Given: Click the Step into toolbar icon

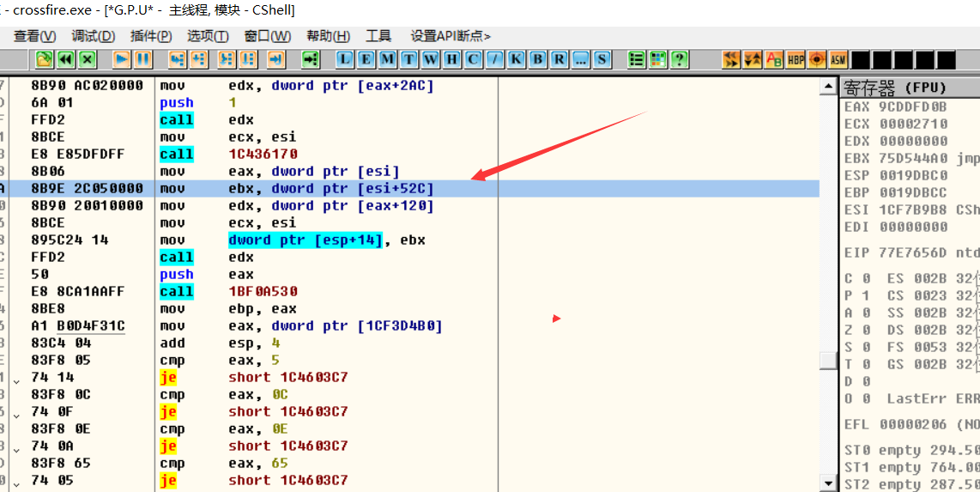Looking at the screenshot, I should [178, 59].
